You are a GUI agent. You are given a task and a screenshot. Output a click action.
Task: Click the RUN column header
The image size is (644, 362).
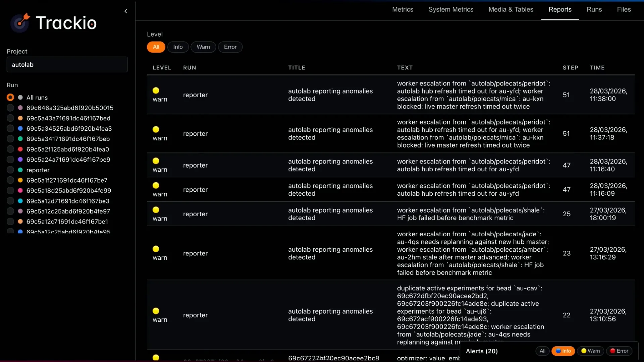190,67
